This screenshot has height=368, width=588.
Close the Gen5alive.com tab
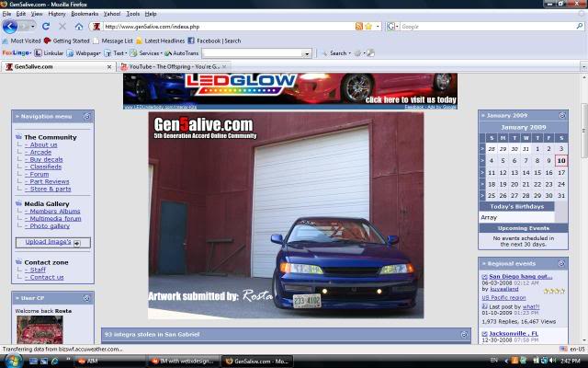click(x=109, y=67)
